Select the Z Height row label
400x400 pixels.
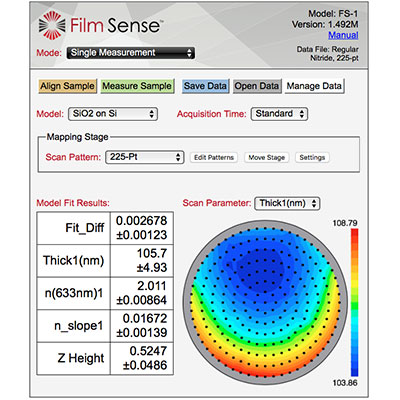[x=81, y=358]
